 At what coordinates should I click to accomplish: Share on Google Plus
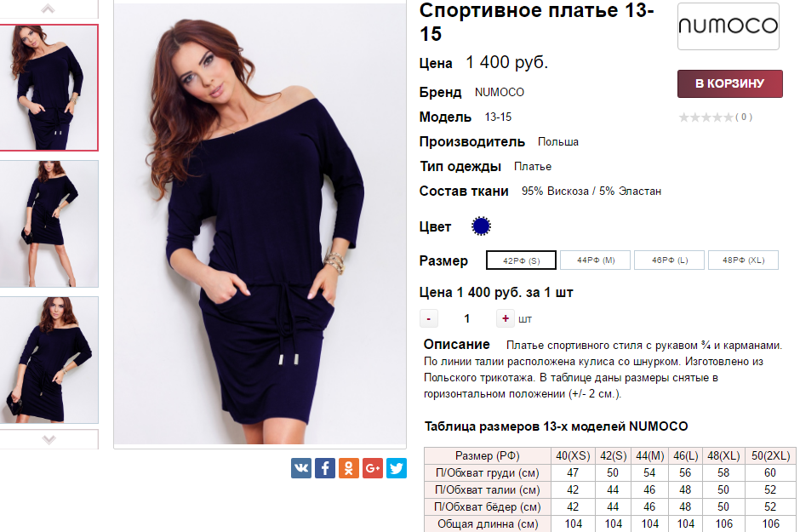click(373, 467)
